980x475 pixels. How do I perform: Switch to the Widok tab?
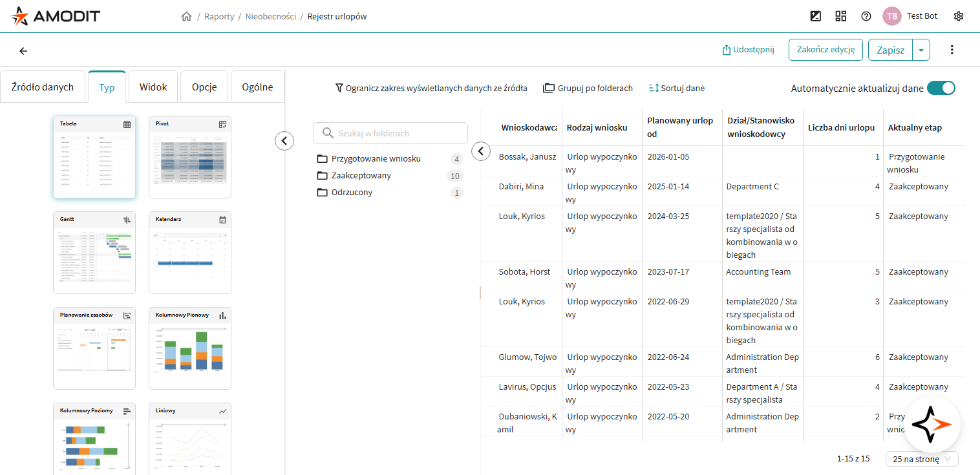click(x=153, y=87)
